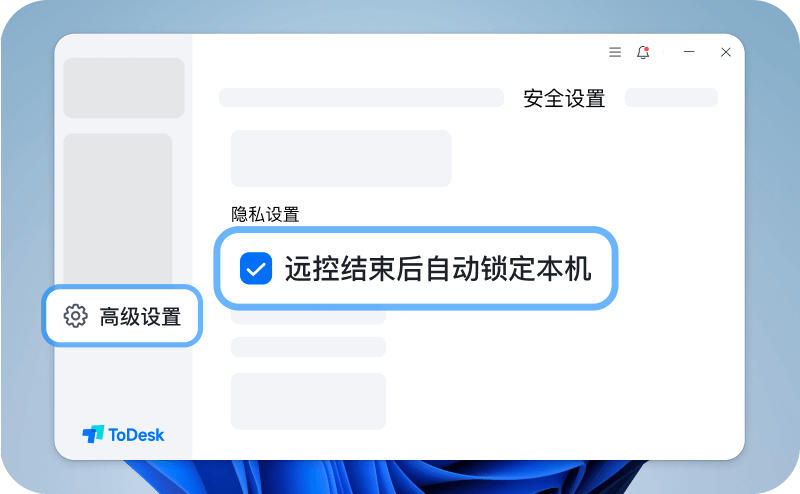Select the short placeholder tab right of 安全设置
The width and height of the screenshot is (800, 494).
coord(671,97)
